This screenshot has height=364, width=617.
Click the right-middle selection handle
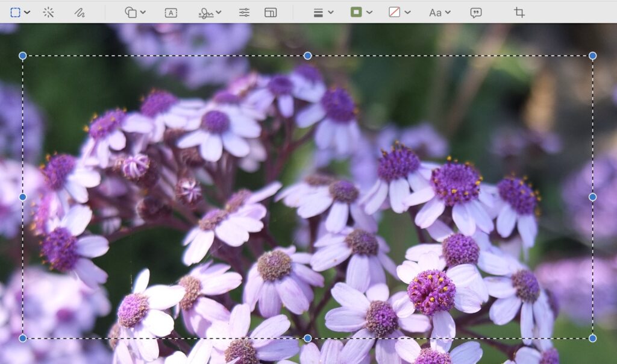(x=593, y=196)
